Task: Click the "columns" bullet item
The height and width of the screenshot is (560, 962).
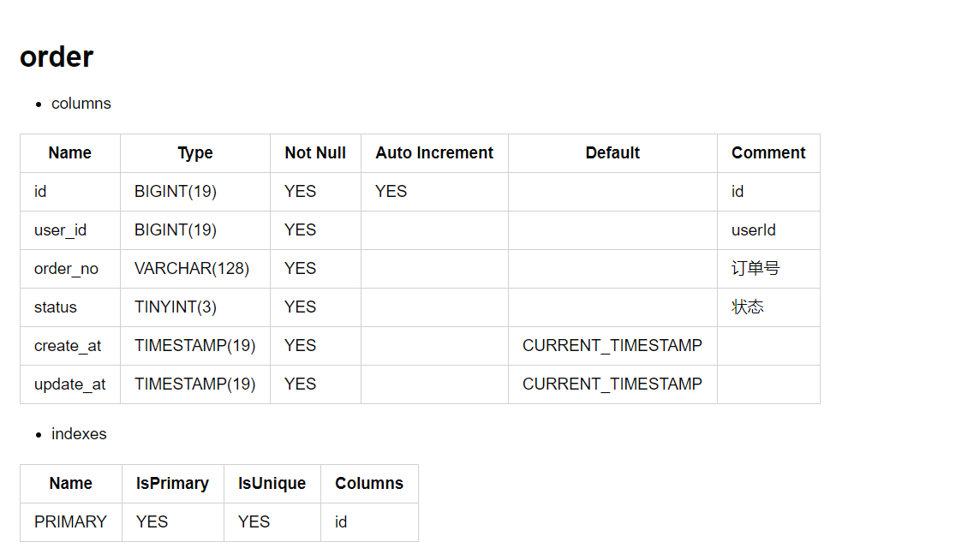Action: (81, 104)
